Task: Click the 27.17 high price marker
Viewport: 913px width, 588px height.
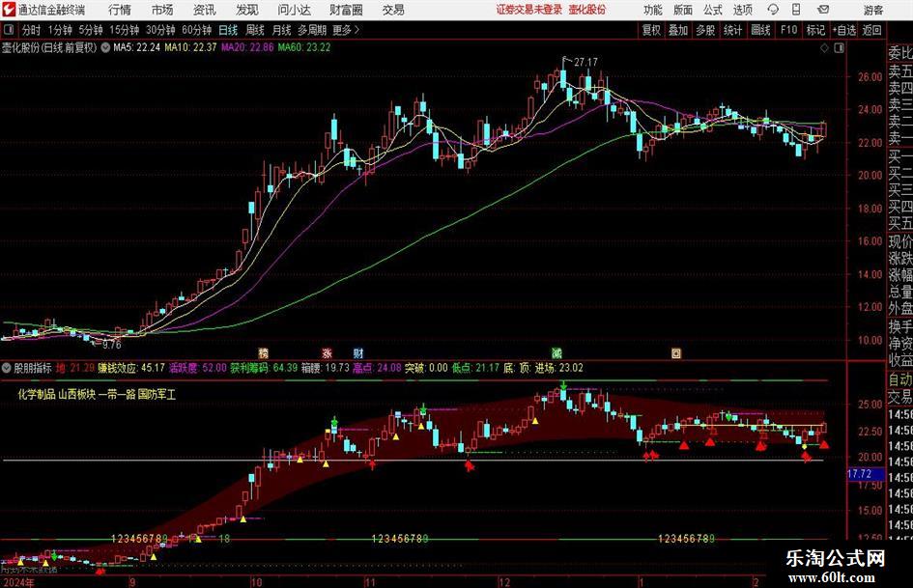Action: point(585,62)
